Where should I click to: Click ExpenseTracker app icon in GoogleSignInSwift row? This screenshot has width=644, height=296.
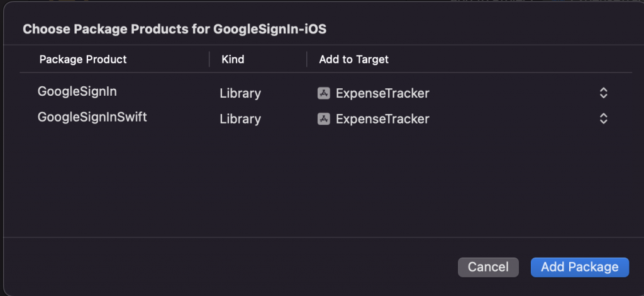coord(324,118)
